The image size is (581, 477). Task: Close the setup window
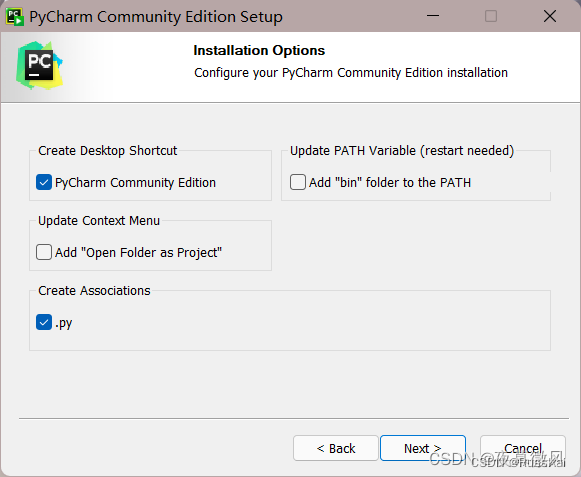tap(550, 16)
